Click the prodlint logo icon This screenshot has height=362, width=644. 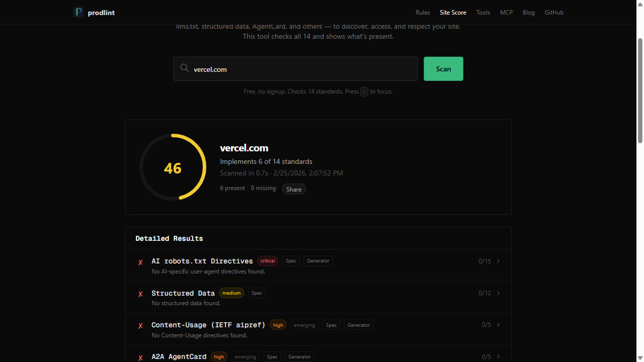(x=78, y=12)
